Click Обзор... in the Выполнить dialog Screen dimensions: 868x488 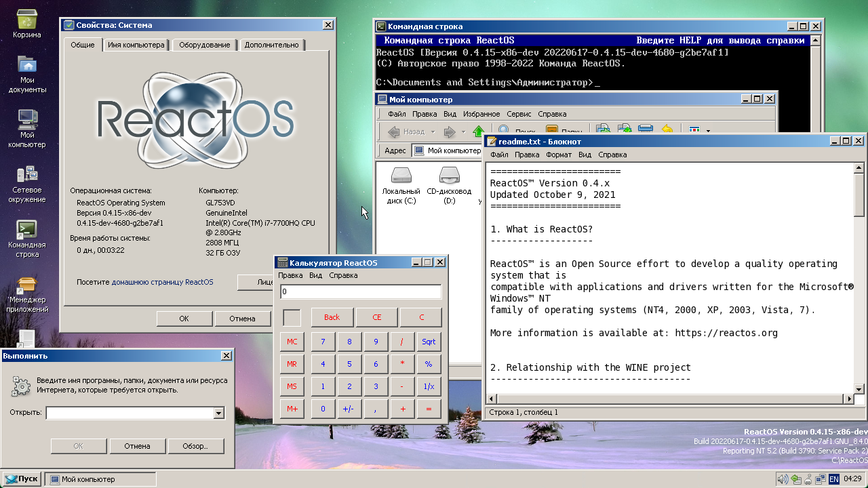[x=197, y=446]
